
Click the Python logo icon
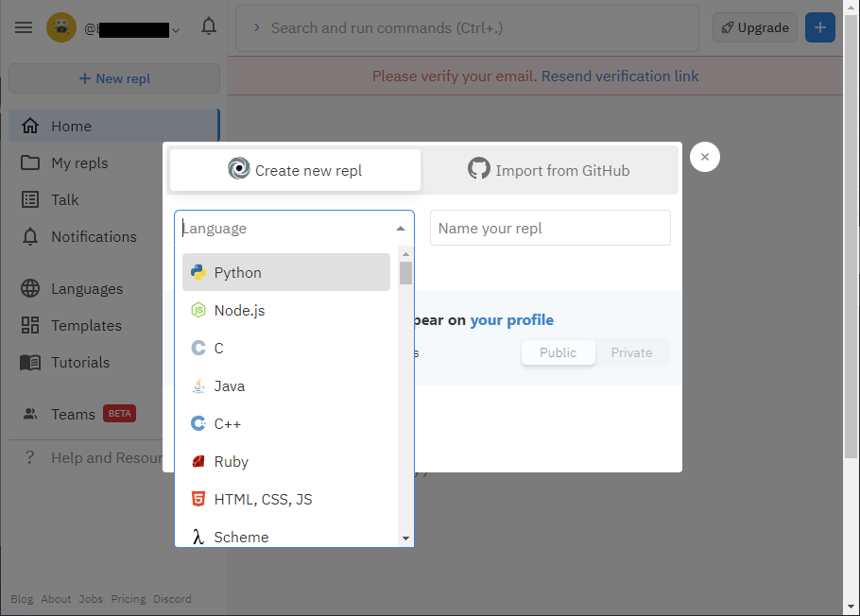(198, 272)
